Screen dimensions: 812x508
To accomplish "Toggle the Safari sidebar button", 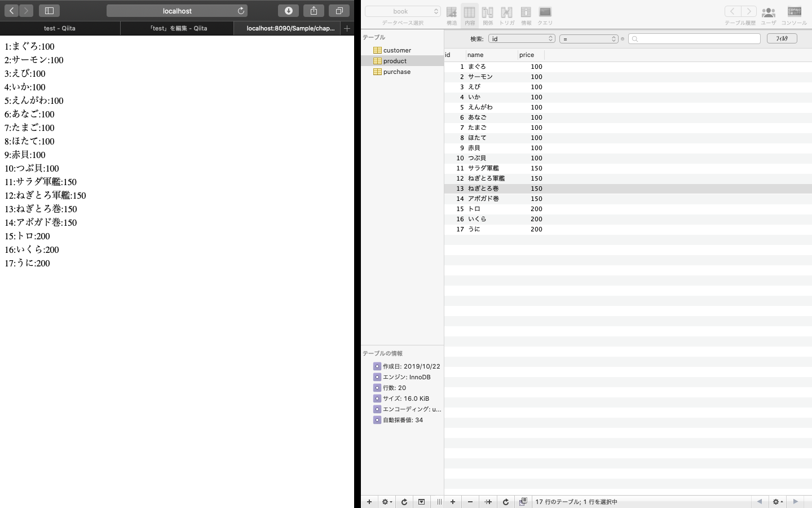I will click(49, 11).
